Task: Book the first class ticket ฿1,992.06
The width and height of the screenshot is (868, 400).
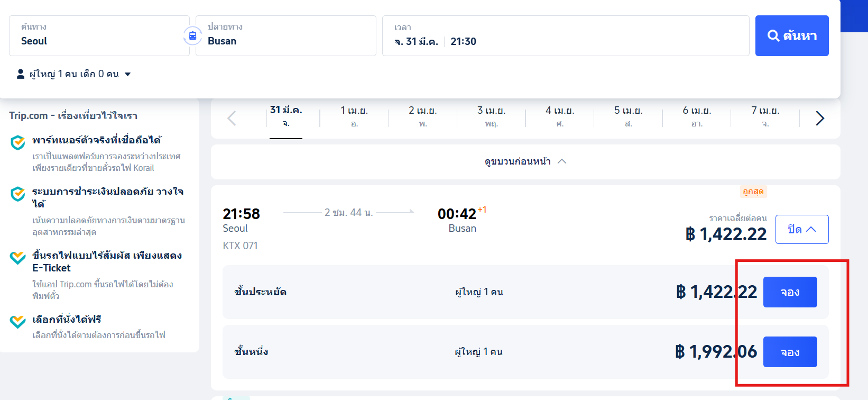Action: pyautogui.click(x=790, y=352)
